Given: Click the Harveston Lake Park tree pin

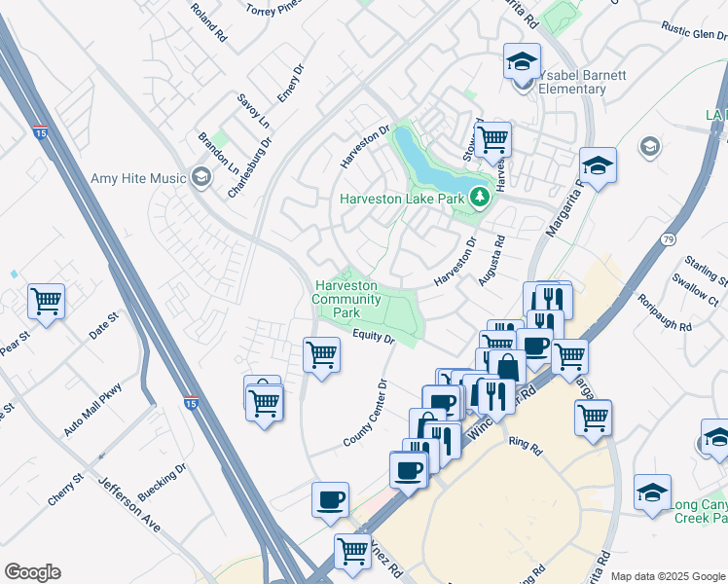Looking at the screenshot, I should click(479, 198).
